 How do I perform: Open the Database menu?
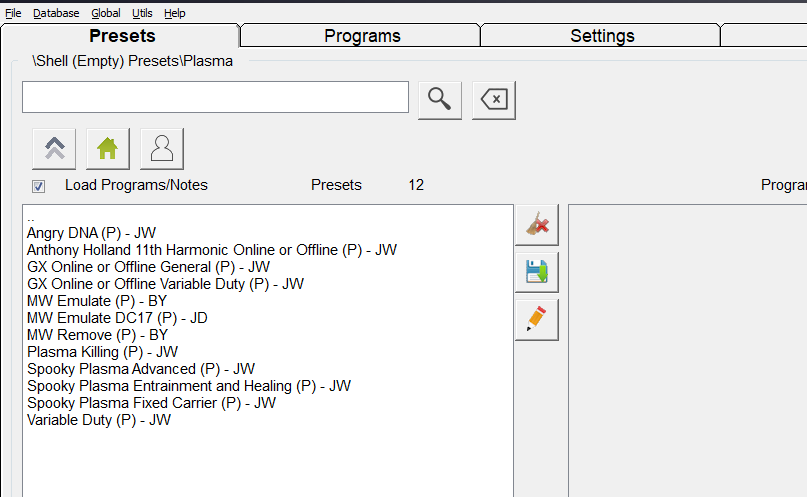pos(56,13)
